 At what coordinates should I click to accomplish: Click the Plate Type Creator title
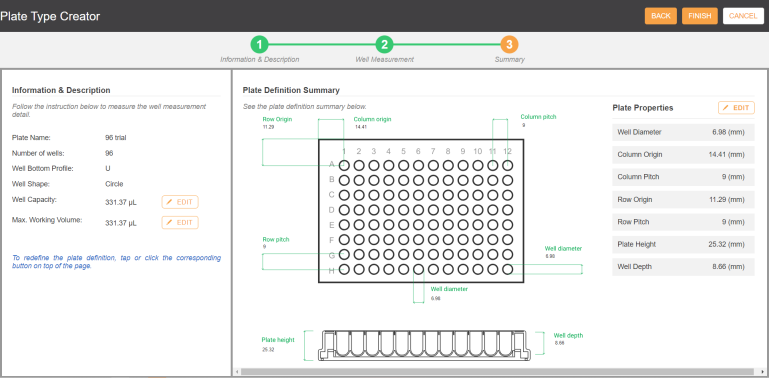tap(50, 16)
